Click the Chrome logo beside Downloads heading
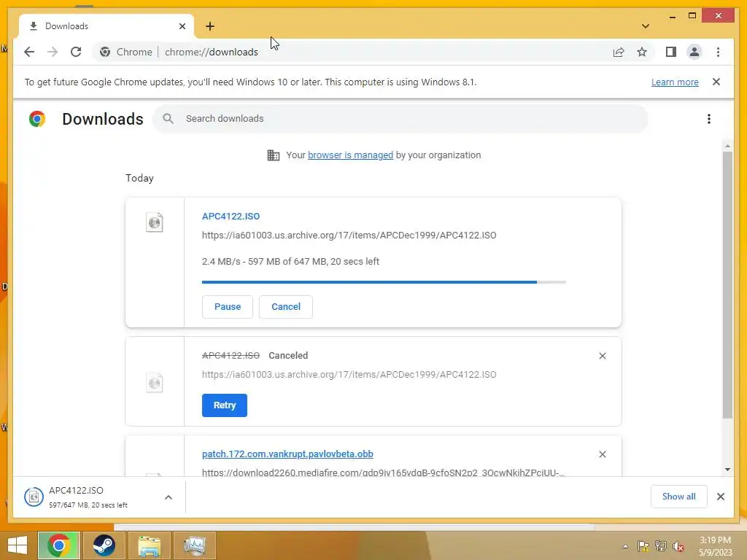The height and width of the screenshot is (560, 747). click(37, 119)
